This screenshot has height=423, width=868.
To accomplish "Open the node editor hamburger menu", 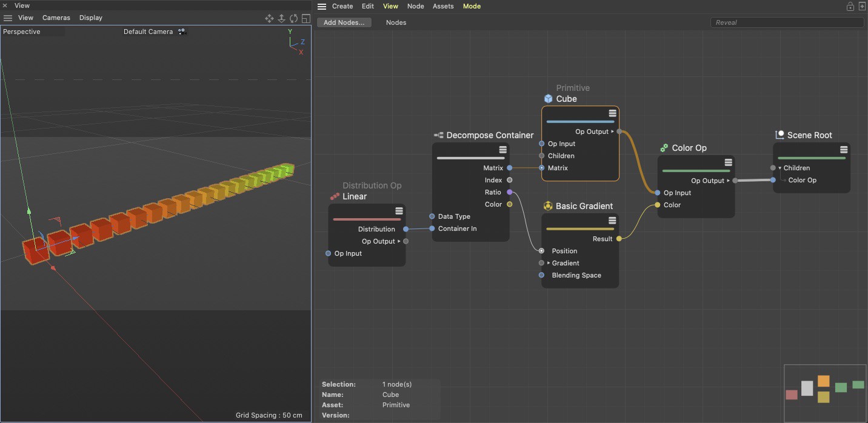I will [x=322, y=6].
